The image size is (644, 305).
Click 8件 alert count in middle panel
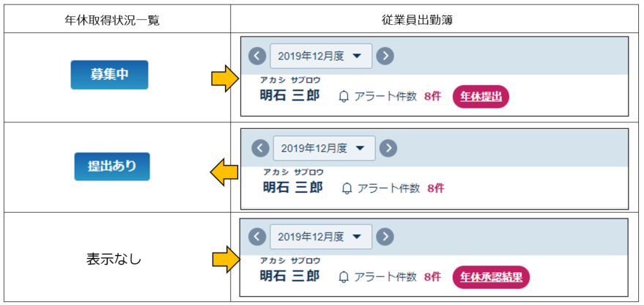click(435, 188)
